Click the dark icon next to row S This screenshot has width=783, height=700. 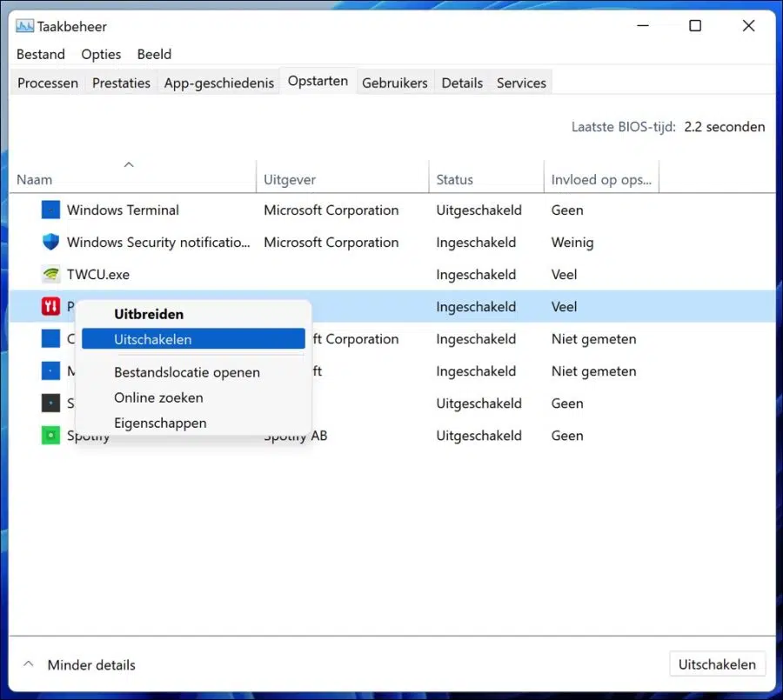click(x=50, y=403)
